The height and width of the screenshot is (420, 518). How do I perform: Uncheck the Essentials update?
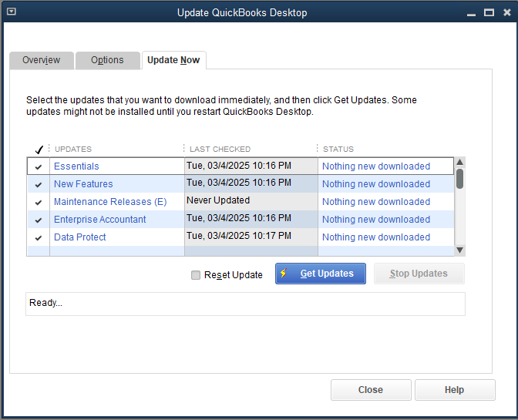click(x=39, y=166)
